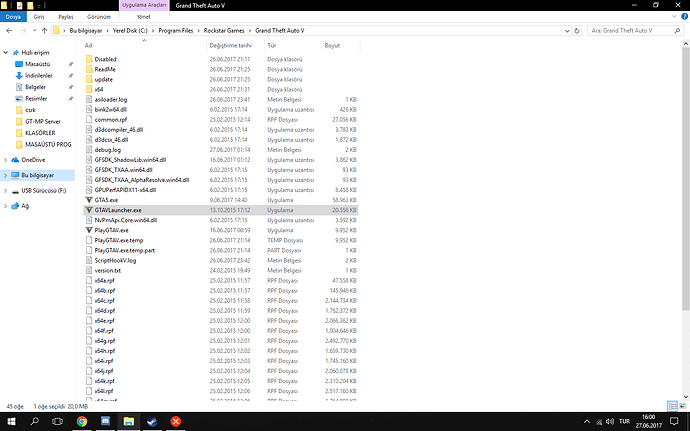Go up one folder level
Viewport: 690px width, 431px height.
[x=44, y=30]
